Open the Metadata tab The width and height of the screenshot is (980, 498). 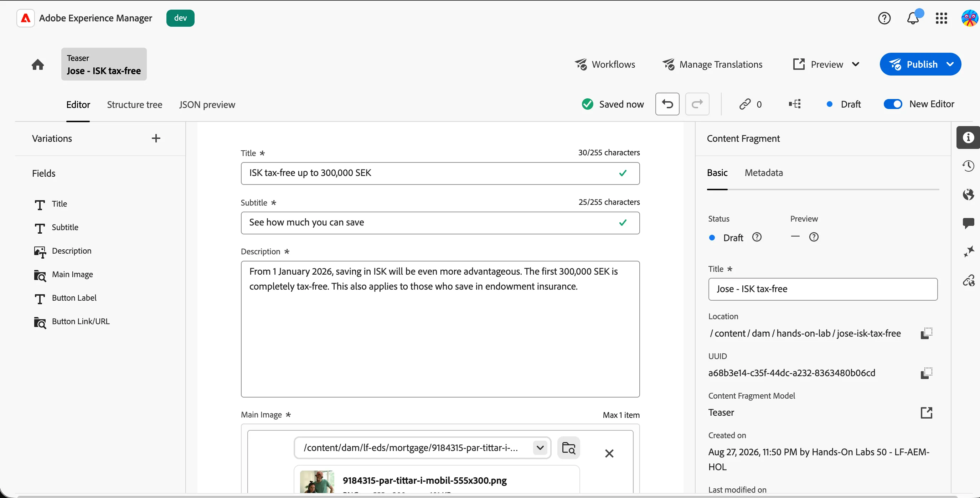click(764, 172)
